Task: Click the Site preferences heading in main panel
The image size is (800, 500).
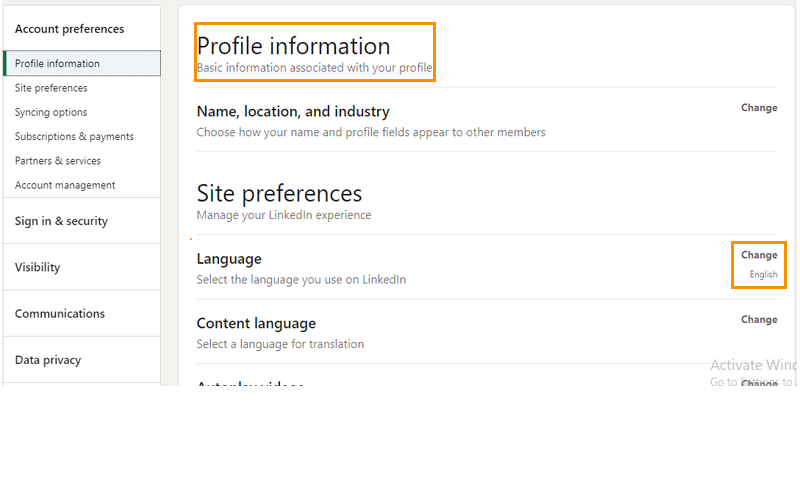Action: pos(279,193)
